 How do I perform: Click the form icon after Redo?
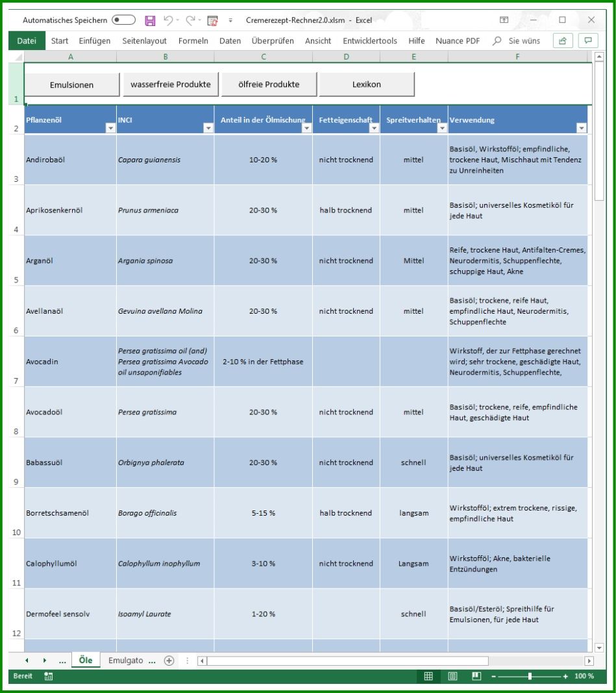[x=212, y=20]
